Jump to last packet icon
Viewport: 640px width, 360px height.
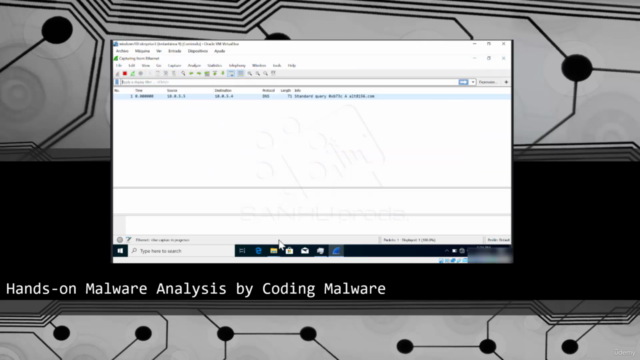222,73
